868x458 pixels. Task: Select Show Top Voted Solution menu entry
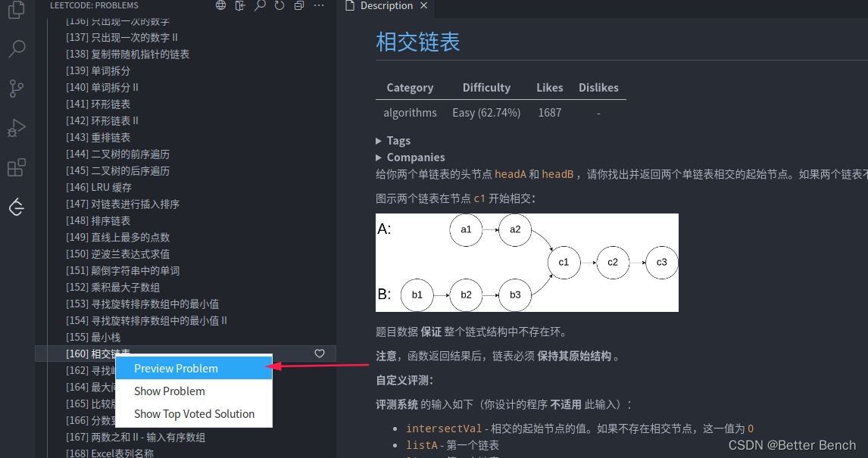pos(193,414)
